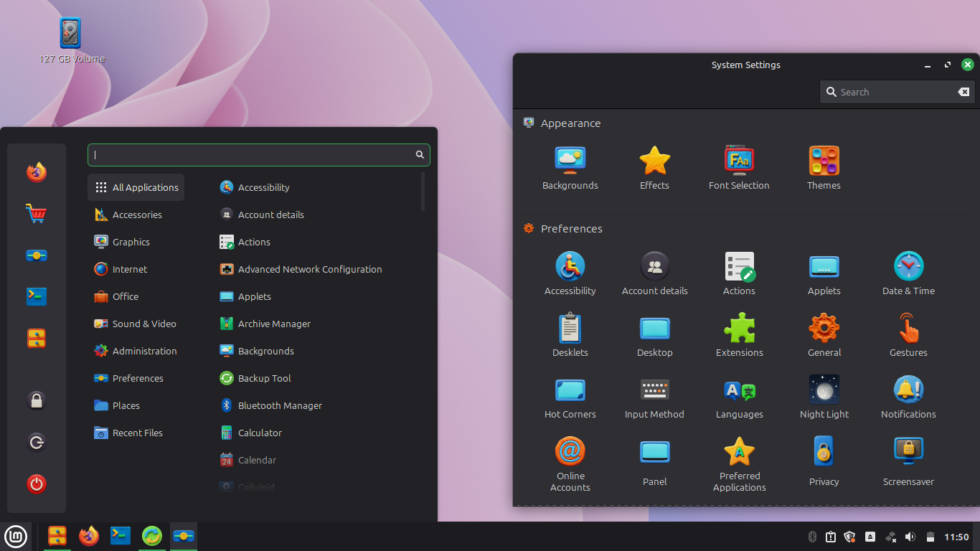980x551 pixels.
Task: Open Languages settings
Action: point(739,397)
